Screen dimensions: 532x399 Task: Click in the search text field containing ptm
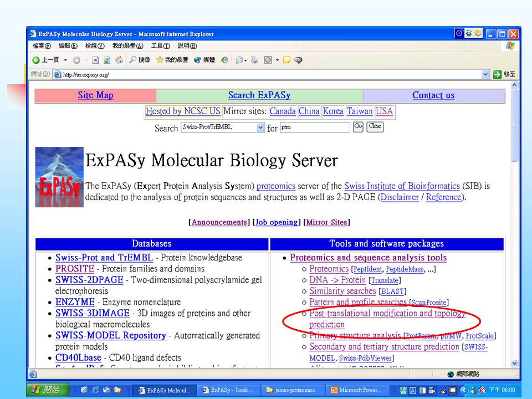click(x=315, y=127)
